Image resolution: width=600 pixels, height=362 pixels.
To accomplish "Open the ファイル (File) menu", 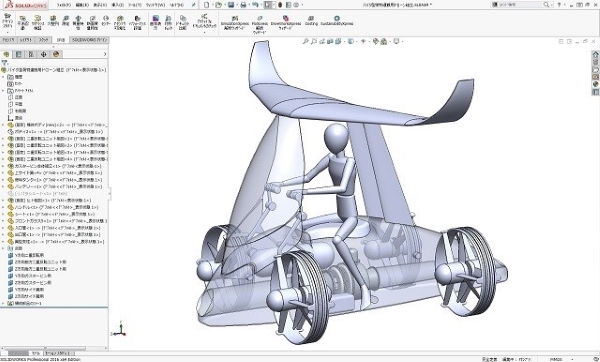I will point(64,5).
